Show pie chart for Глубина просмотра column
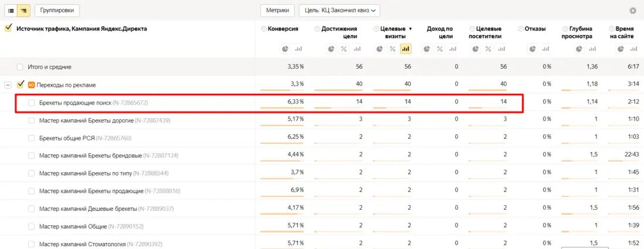Image resolution: width=644 pixels, height=249 pixels. click(579, 49)
